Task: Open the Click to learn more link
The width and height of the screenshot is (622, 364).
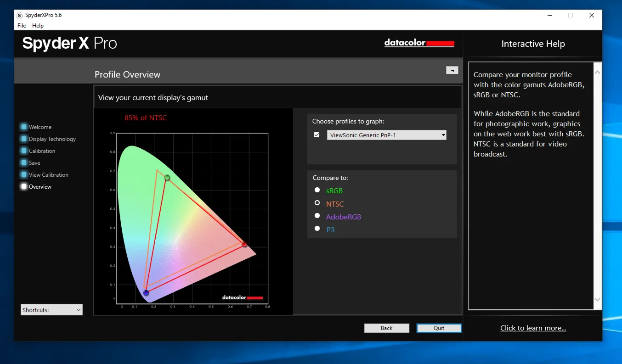Action: 533,328
